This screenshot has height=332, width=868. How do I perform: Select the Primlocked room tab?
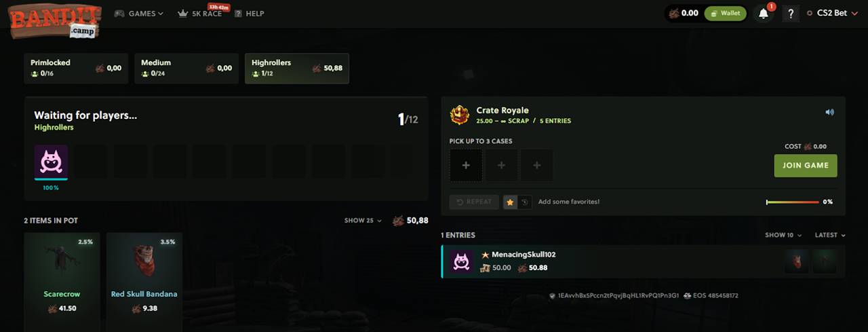[76, 69]
